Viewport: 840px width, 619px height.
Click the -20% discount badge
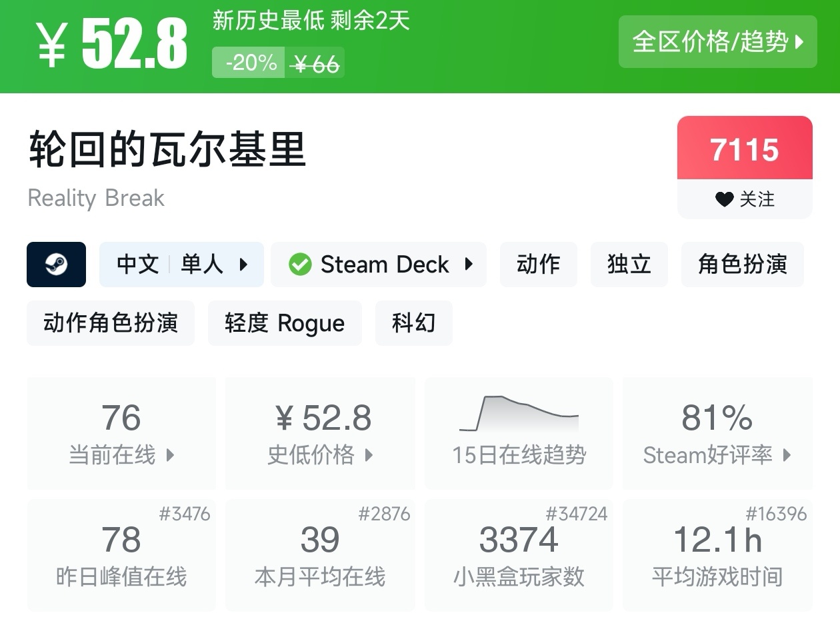tap(250, 63)
